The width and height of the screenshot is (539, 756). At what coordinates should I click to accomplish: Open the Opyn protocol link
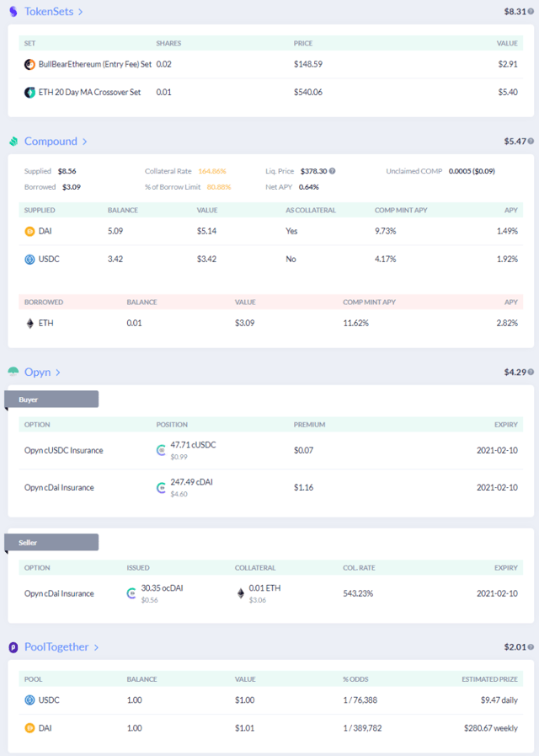38,373
